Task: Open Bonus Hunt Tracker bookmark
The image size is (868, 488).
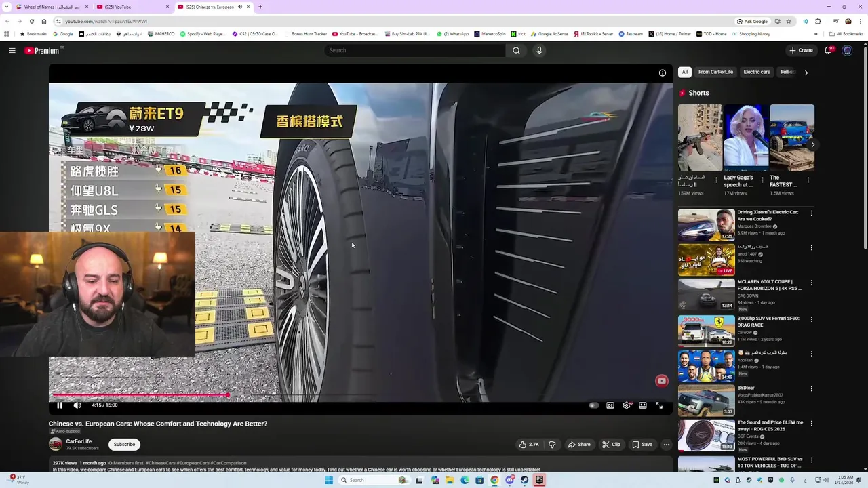Action: (305, 34)
